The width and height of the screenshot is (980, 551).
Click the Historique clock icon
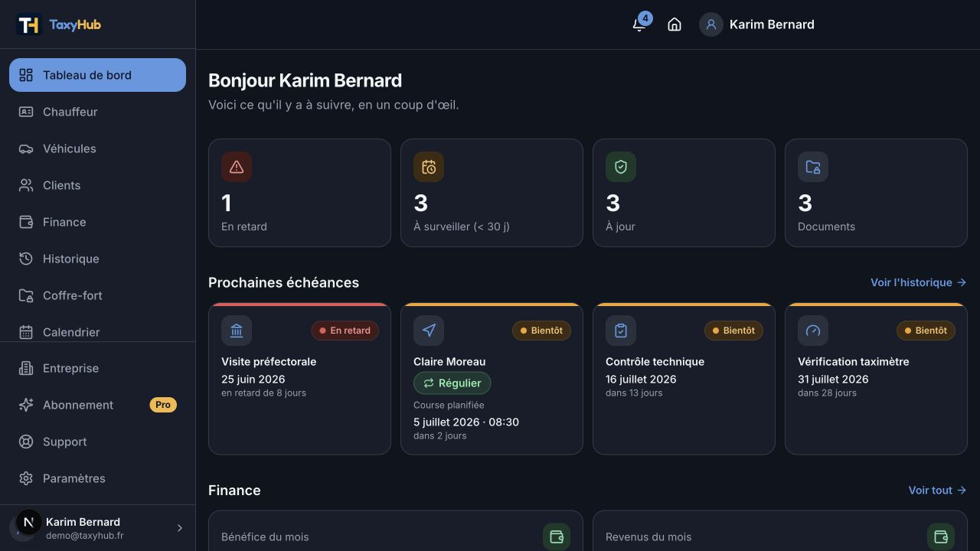click(26, 259)
